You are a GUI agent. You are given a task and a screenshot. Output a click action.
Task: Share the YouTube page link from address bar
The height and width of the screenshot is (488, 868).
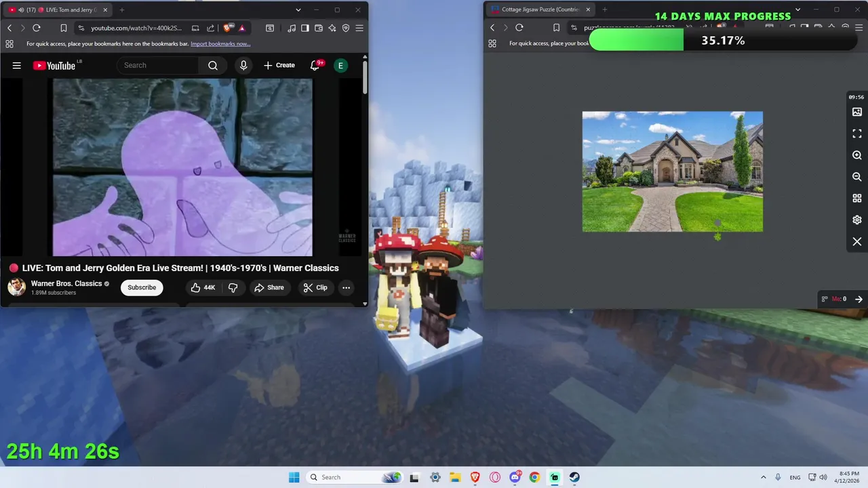210,28
